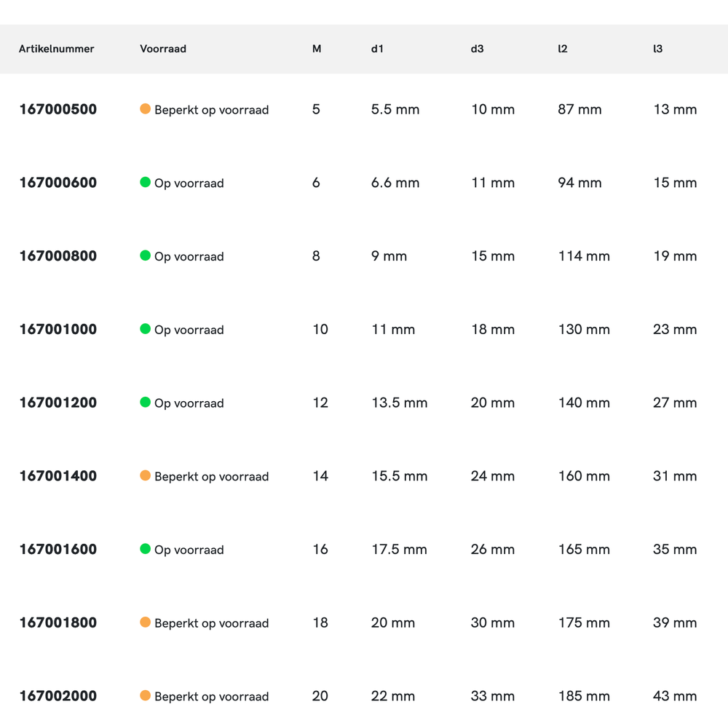Open article 167001800
The width and height of the screenshot is (728, 728).
[58, 622]
